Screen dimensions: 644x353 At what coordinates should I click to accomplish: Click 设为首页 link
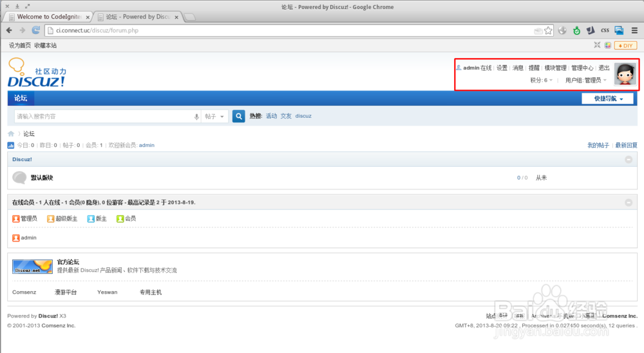pyautogui.click(x=20, y=46)
